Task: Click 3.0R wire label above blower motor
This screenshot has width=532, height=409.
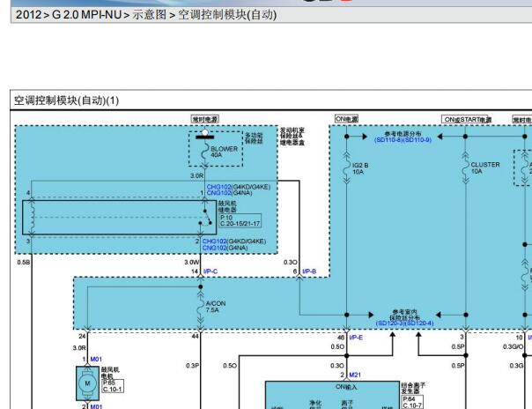Action: tap(79, 348)
